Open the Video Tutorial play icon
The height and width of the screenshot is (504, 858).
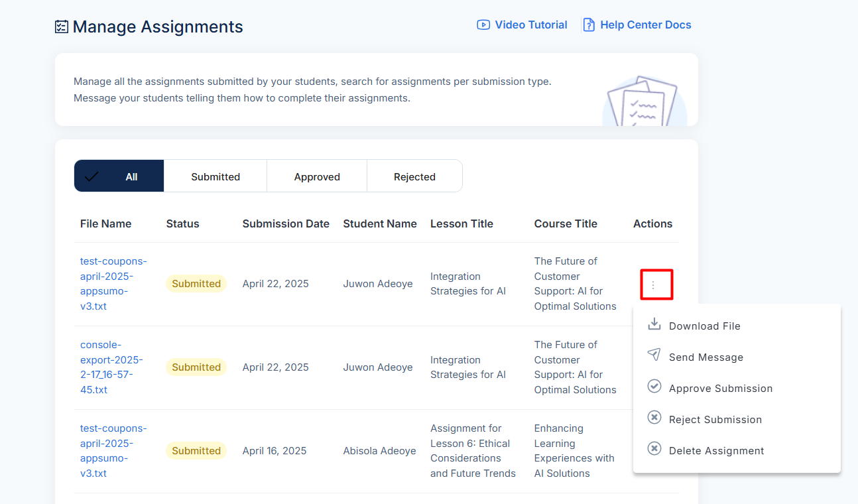[x=483, y=25]
